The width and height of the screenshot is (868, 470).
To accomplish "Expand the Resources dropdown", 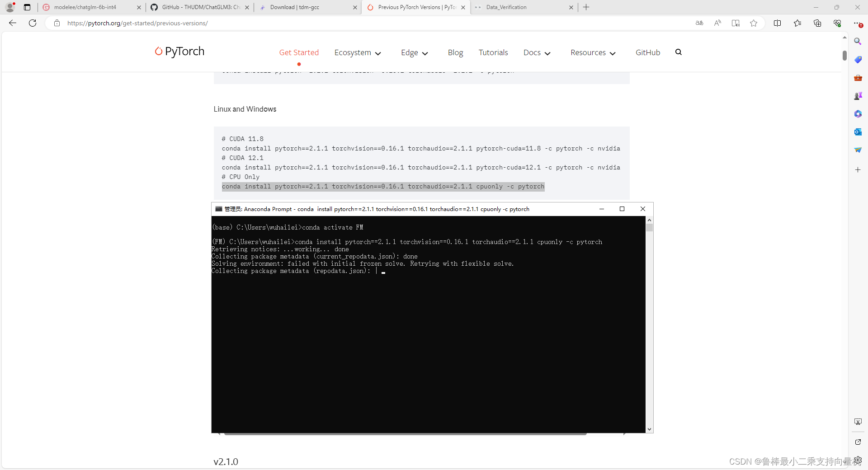I will (593, 52).
